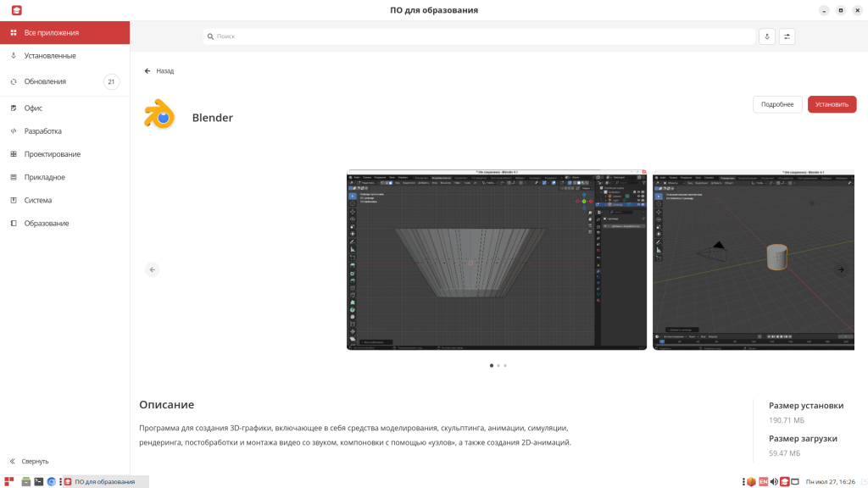This screenshot has height=488, width=868.
Task: Click the download size value 59.47 МБ
Action: 784,453
